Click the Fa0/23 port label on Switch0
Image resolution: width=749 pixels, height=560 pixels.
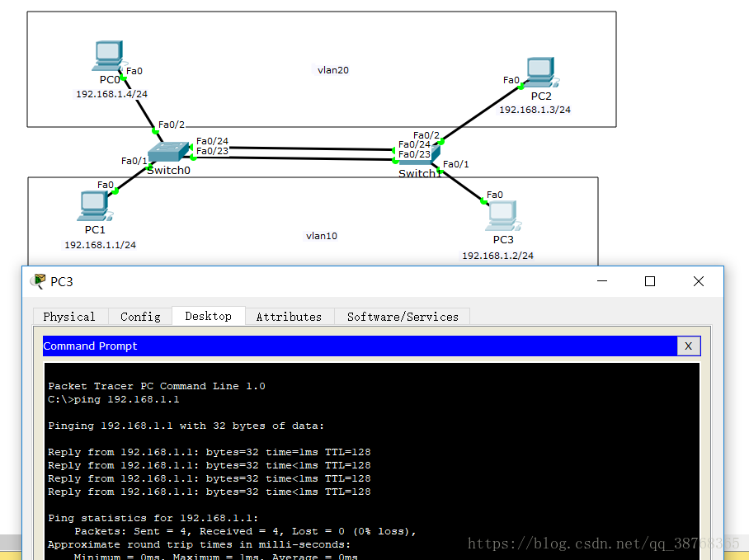click(x=212, y=151)
